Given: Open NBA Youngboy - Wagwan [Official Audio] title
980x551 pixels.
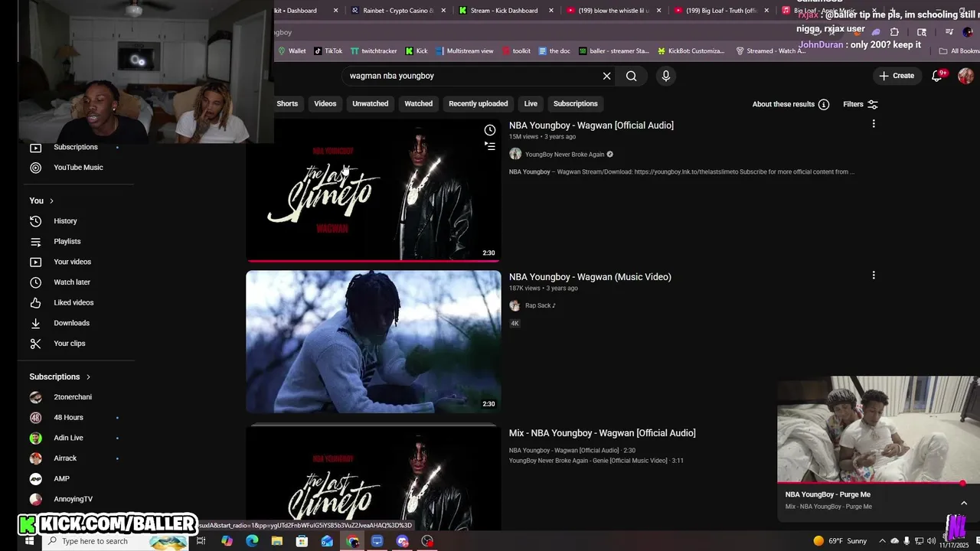Looking at the screenshot, I should point(591,126).
